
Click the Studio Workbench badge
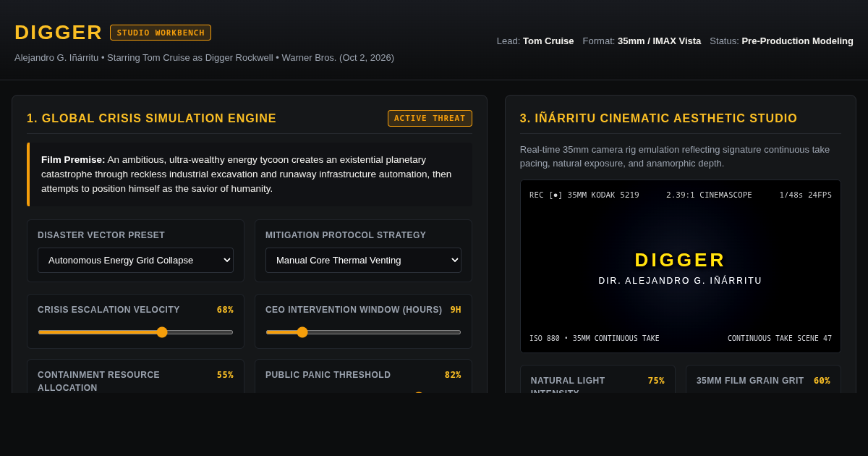point(161,33)
